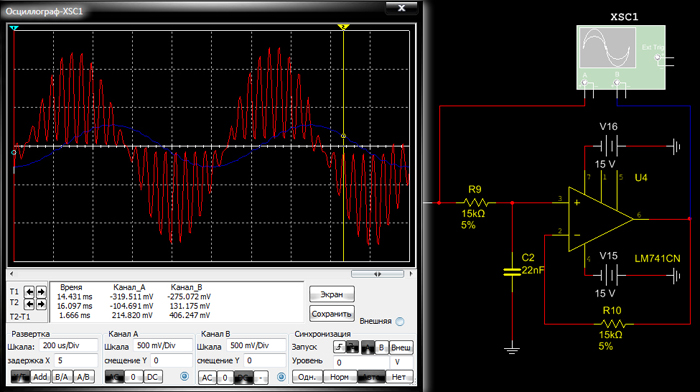Screen dimensions: 700x392
Task: Click the LM741CN op-amp symbol
Action: [x=600, y=219]
